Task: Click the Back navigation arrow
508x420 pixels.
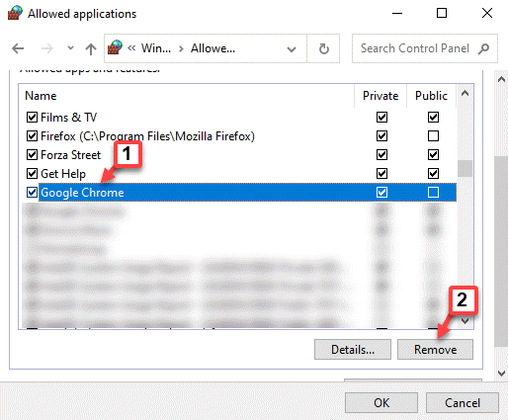Action: click(18, 48)
